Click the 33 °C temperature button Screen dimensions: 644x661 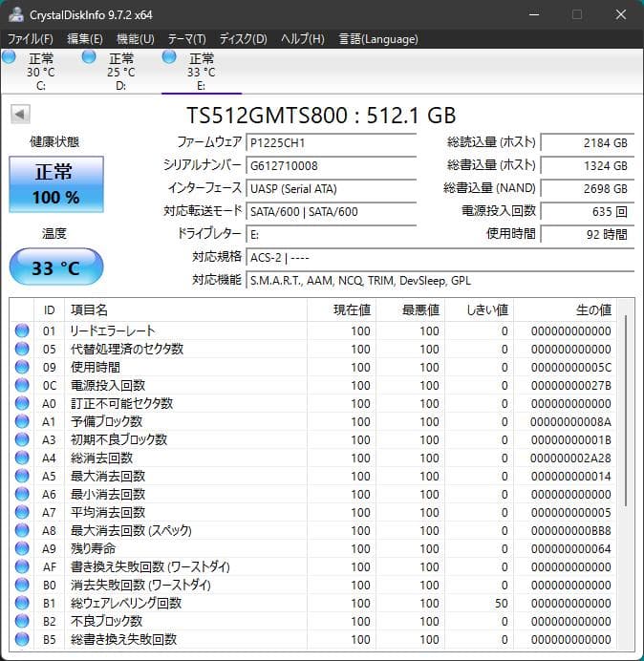(x=56, y=267)
